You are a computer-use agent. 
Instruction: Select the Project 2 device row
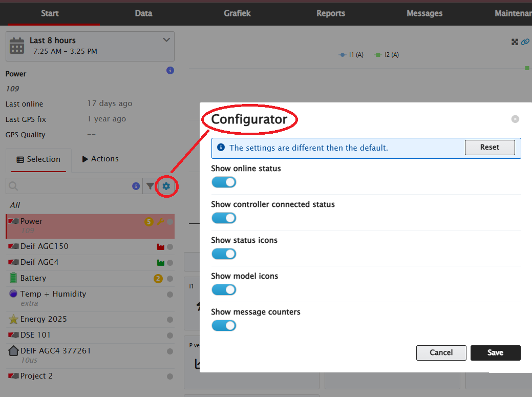point(90,376)
